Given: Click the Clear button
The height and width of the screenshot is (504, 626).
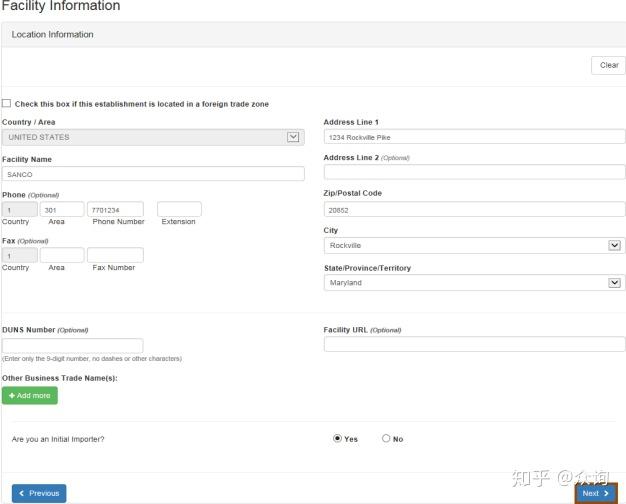Looking at the screenshot, I should (x=609, y=65).
